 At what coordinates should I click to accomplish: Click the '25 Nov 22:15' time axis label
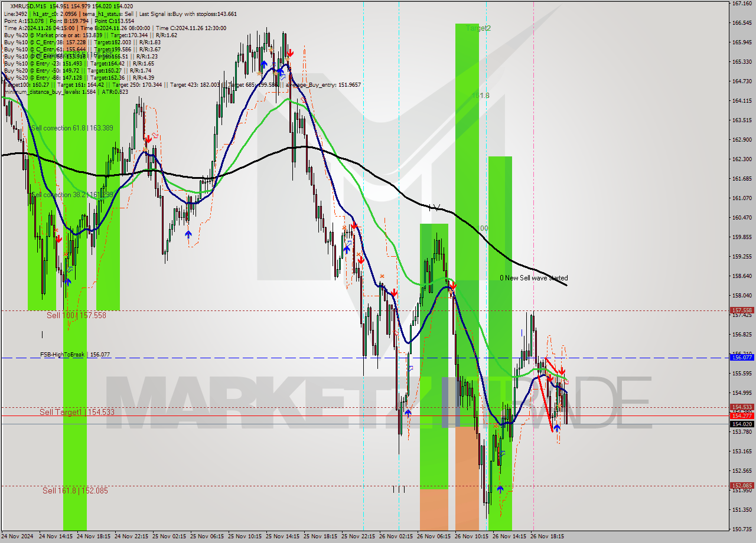click(358, 537)
